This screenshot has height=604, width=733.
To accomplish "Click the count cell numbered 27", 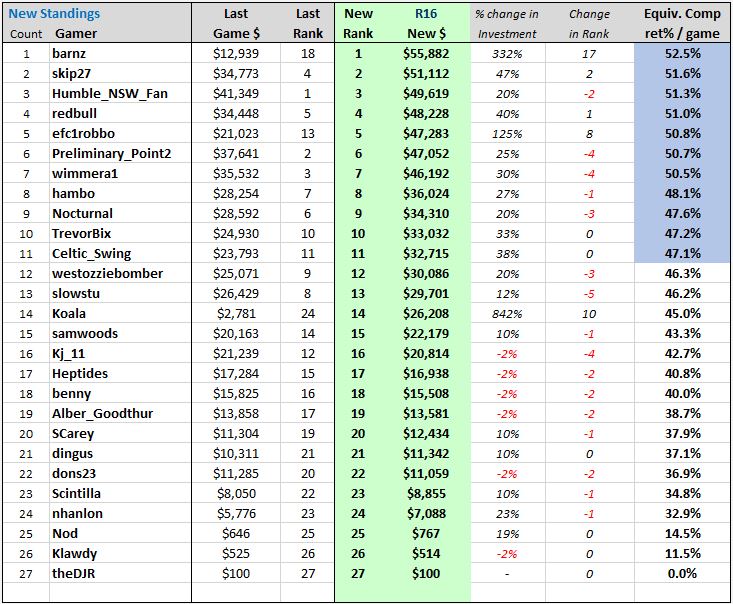I will pyautogui.click(x=26, y=574).
